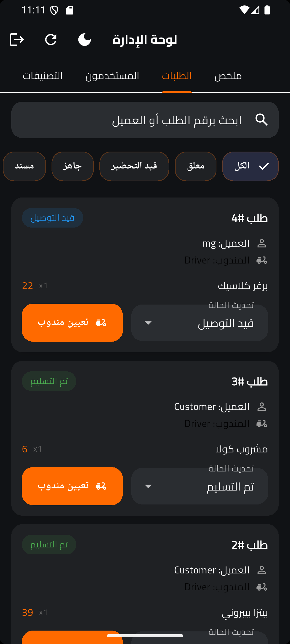Tap the customer icon on order #4
The width and height of the screenshot is (290, 644).
262,244
